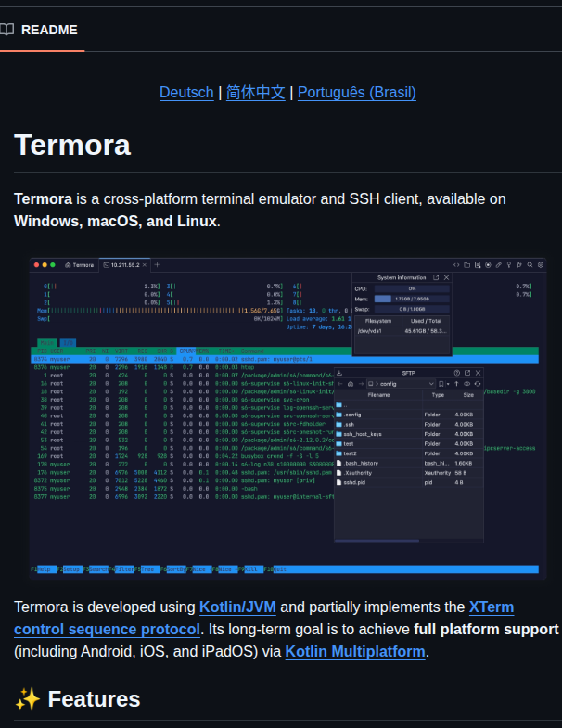Click the README book icon
This screenshot has height=728, width=562.
6,30
